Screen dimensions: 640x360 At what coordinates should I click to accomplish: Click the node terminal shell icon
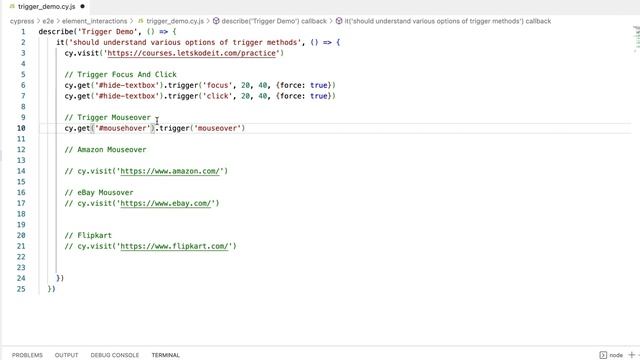603,355
